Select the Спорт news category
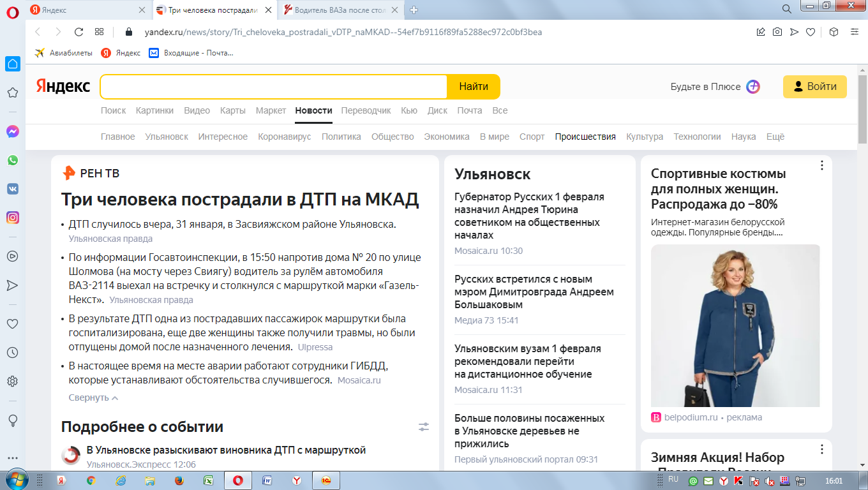This screenshot has width=868, height=490. coord(532,137)
